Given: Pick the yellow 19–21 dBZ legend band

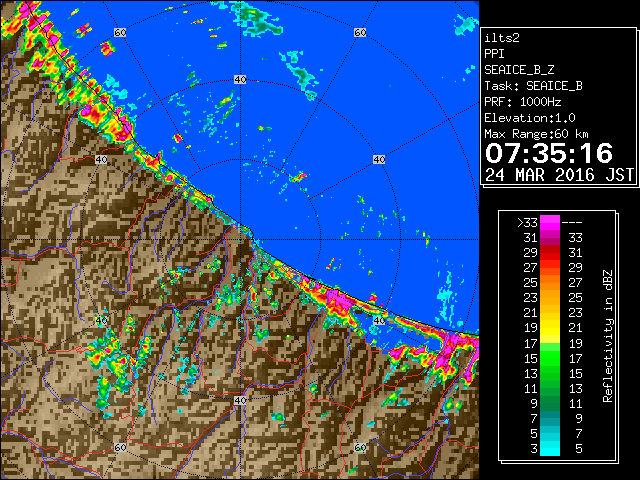Looking at the screenshot, I should (550, 328).
